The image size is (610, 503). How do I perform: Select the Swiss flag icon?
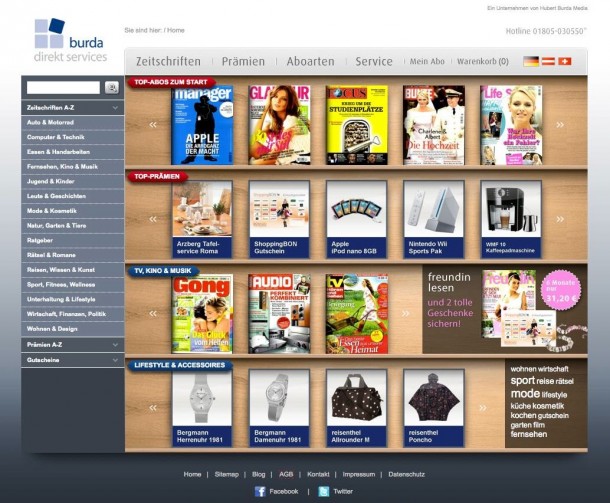[564, 61]
